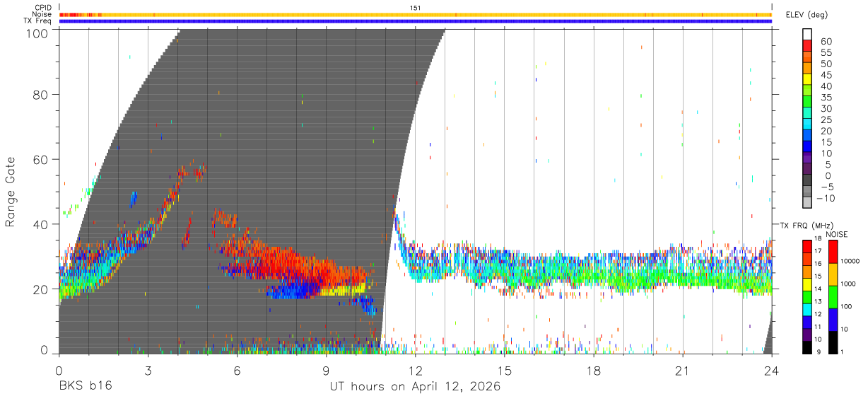Click the CPID label at top left
The height and width of the screenshot is (401, 868).
[x=42, y=8]
